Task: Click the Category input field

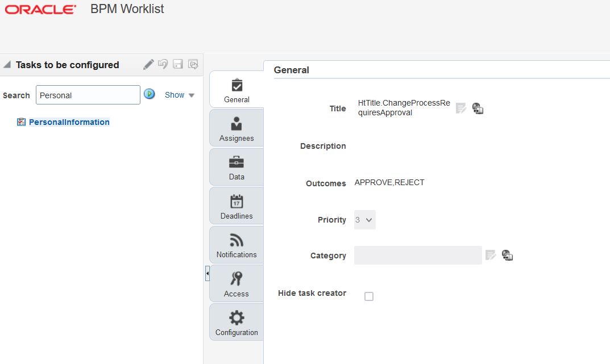Action: 418,255
